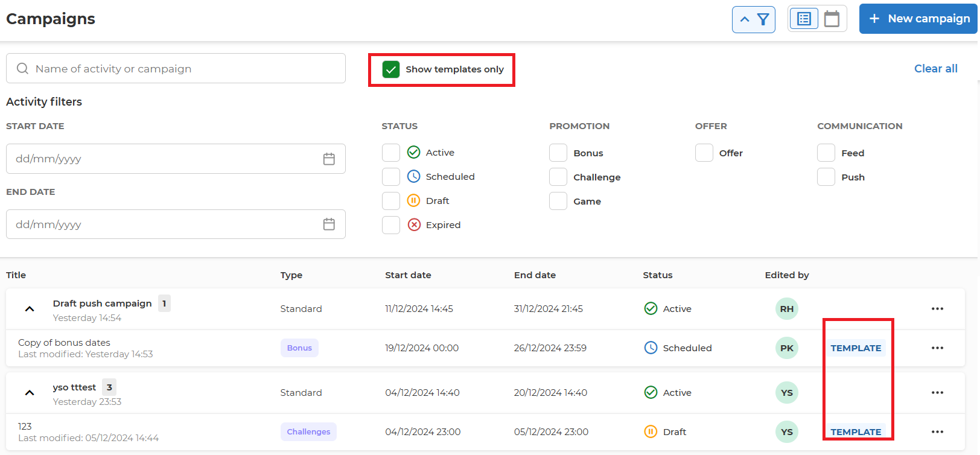
Task: Enable the Bonus promotion checkbox
Action: tap(558, 153)
